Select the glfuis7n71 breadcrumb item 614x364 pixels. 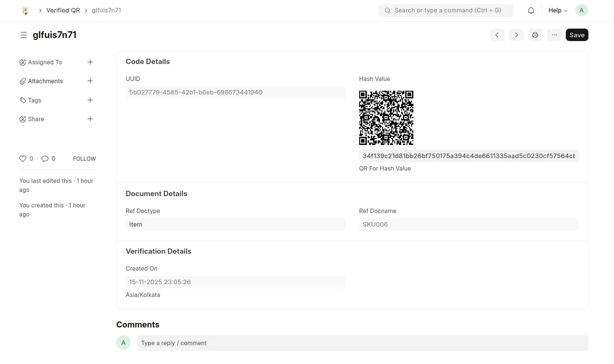pyautogui.click(x=106, y=10)
